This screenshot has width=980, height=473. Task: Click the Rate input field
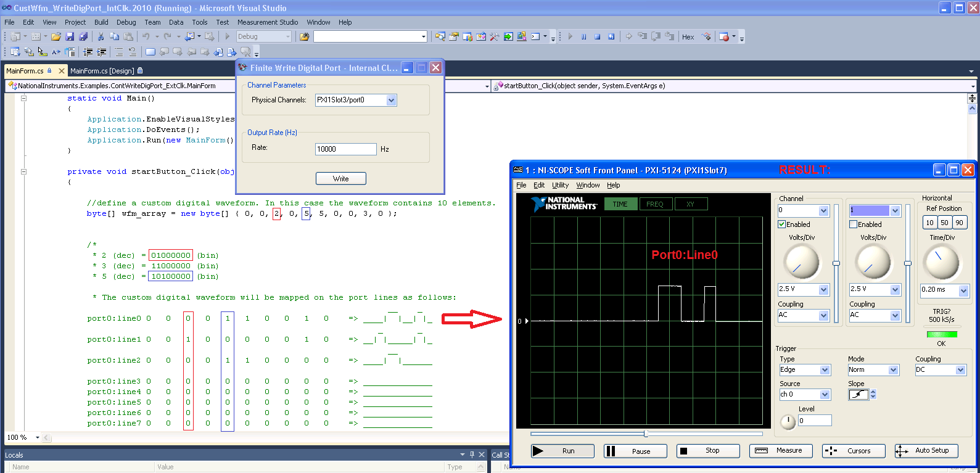345,149
